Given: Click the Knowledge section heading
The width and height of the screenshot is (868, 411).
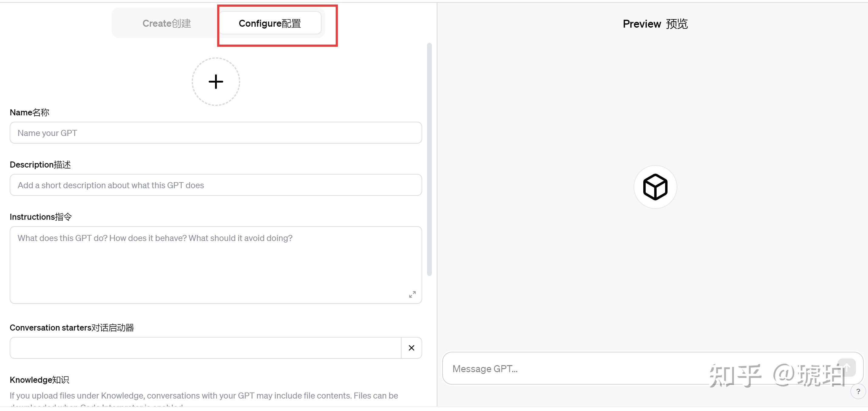Looking at the screenshot, I should click(39, 380).
